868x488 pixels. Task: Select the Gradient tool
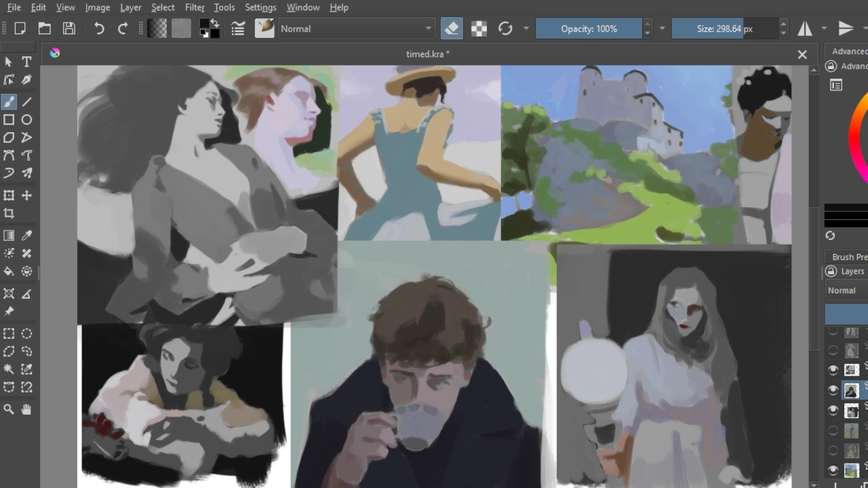(x=9, y=235)
